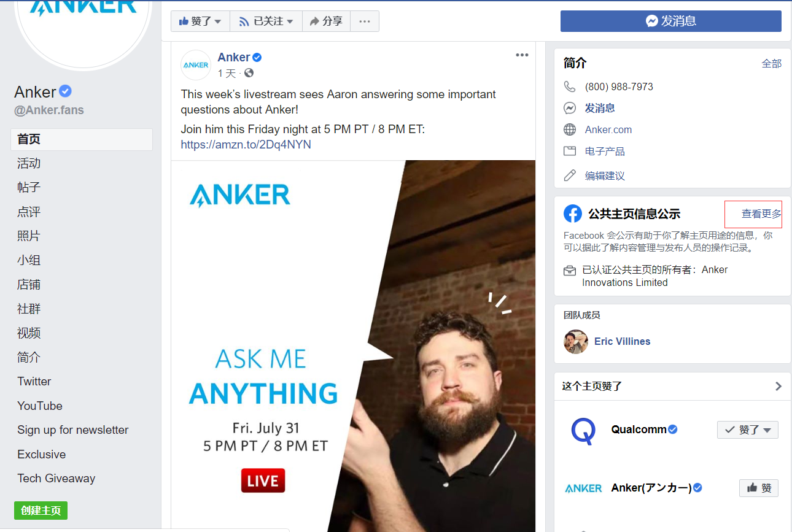Screen dimensions: 792x532
Task: Click the 全部 link in 简介 panel
Action: coord(772,63)
